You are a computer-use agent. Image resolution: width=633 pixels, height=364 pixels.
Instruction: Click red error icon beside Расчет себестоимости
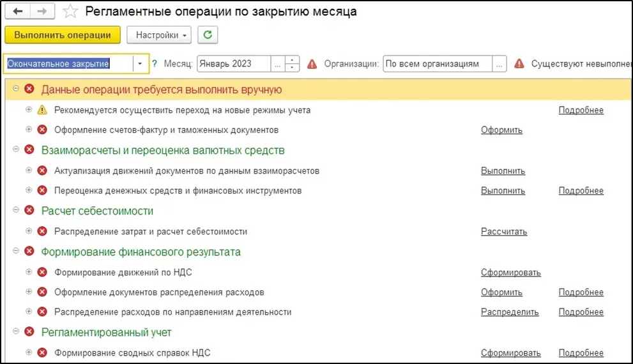[29, 211]
